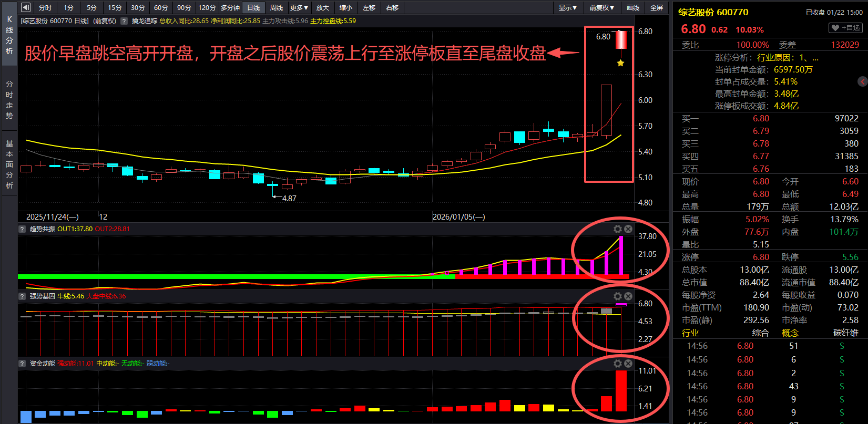Switch to 分时 intraday view
Viewport: 868px width, 424px height.
[45, 7]
